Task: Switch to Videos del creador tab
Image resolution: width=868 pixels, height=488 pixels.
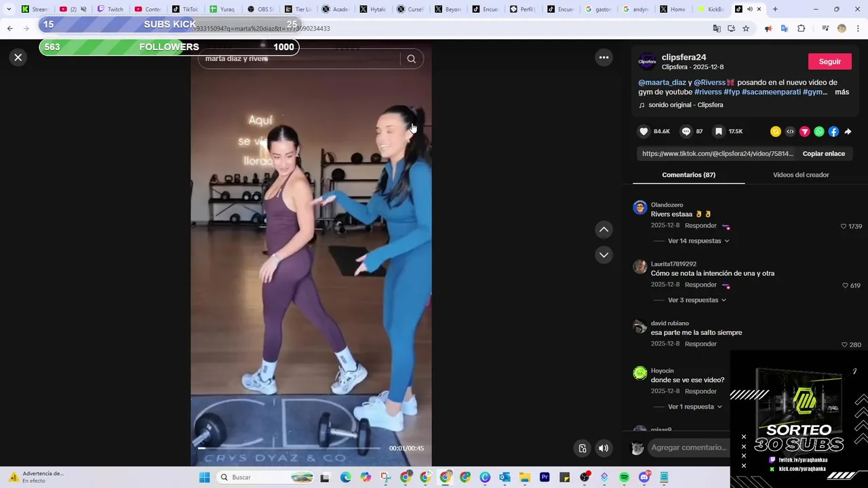Action: [801, 175]
